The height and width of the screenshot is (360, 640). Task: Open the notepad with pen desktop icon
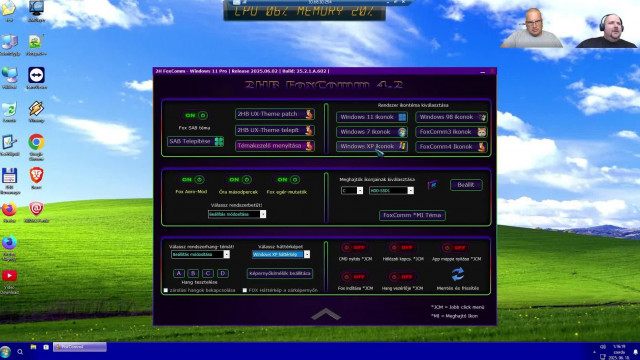pyautogui.click(x=9, y=142)
